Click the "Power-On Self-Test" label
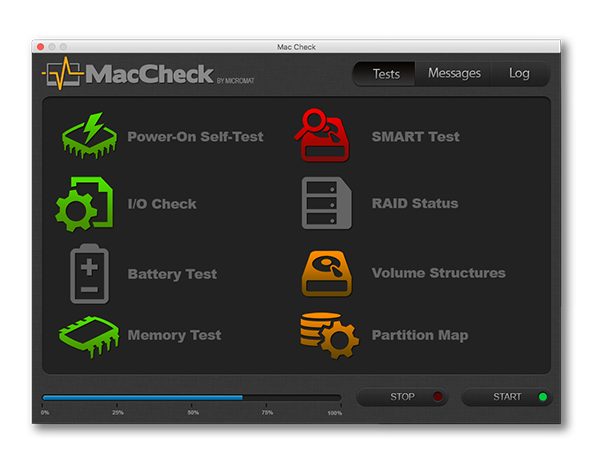Screen dimensions: 600x476 [195, 137]
